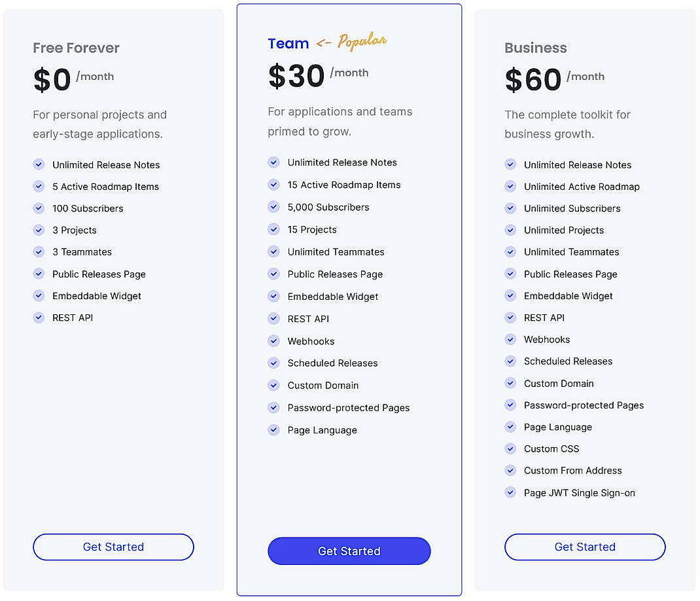Click the Popular annotation next to Team

(x=364, y=41)
